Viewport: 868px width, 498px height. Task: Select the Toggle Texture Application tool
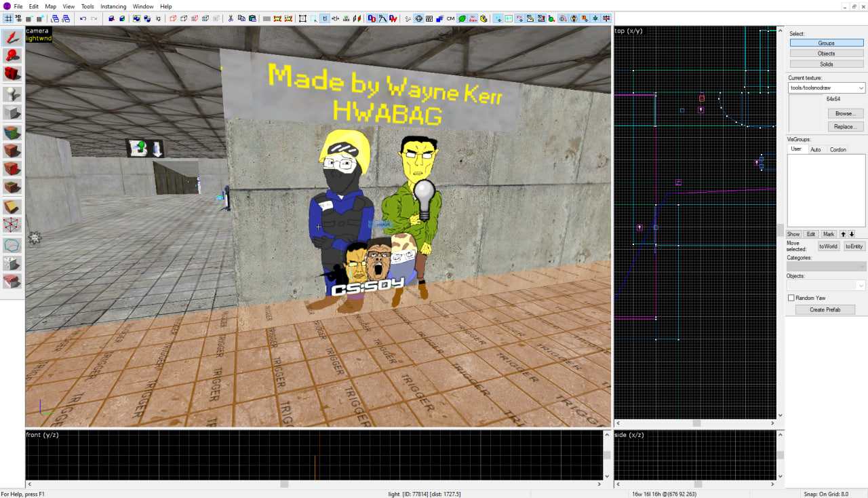tap(12, 132)
